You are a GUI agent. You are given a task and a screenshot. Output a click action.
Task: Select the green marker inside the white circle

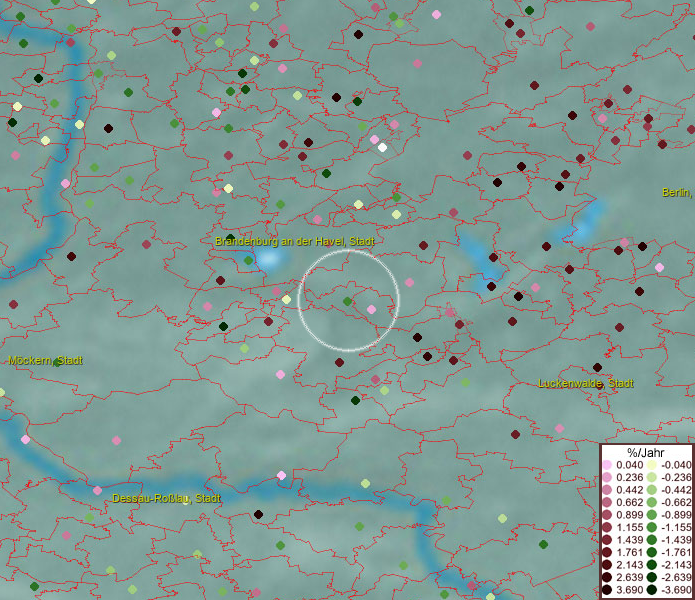pos(348,301)
